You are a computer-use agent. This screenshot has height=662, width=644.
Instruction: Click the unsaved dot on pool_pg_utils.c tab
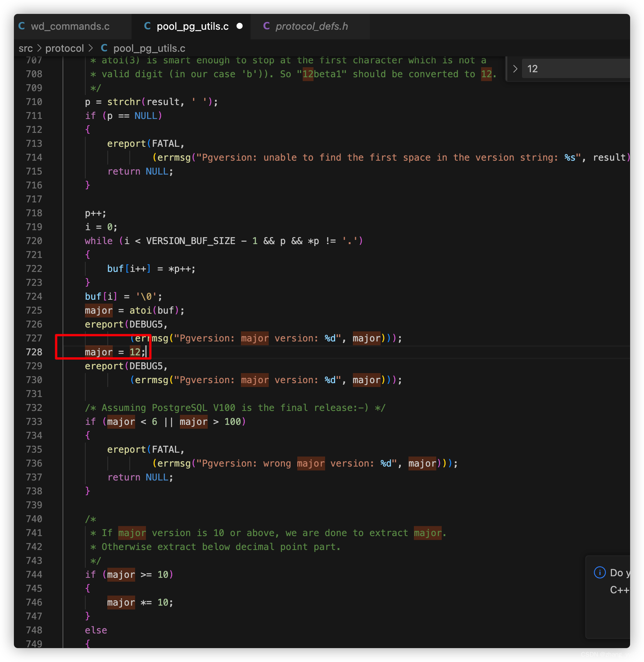(x=239, y=26)
